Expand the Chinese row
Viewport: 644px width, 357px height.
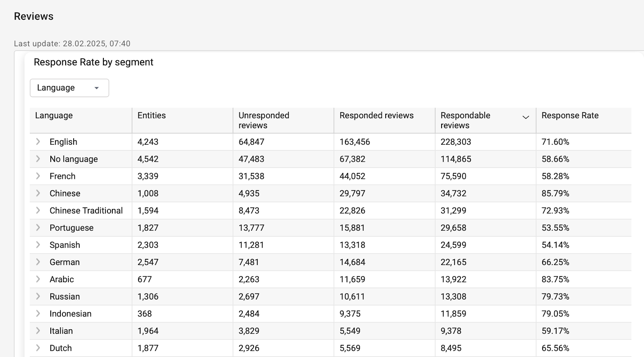pyautogui.click(x=38, y=193)
